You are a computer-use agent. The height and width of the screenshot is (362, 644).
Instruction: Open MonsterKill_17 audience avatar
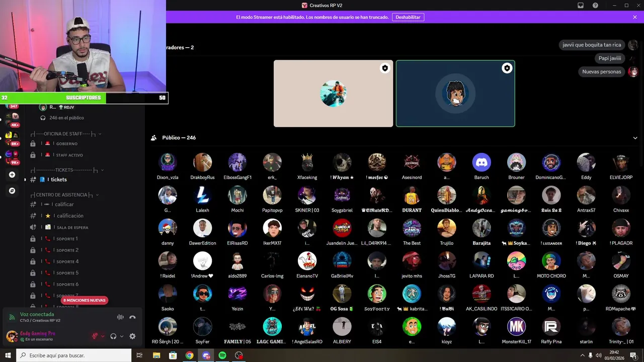pos(516,326)
